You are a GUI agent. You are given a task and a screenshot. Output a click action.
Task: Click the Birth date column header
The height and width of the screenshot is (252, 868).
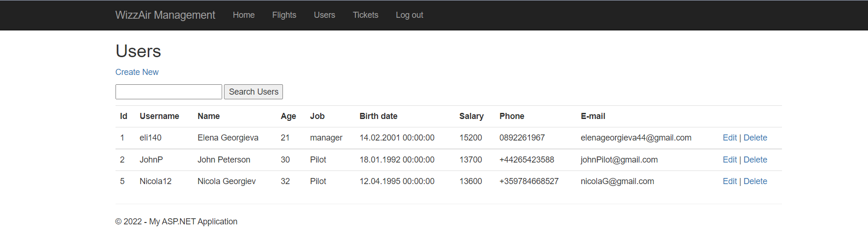click(378, 116)
